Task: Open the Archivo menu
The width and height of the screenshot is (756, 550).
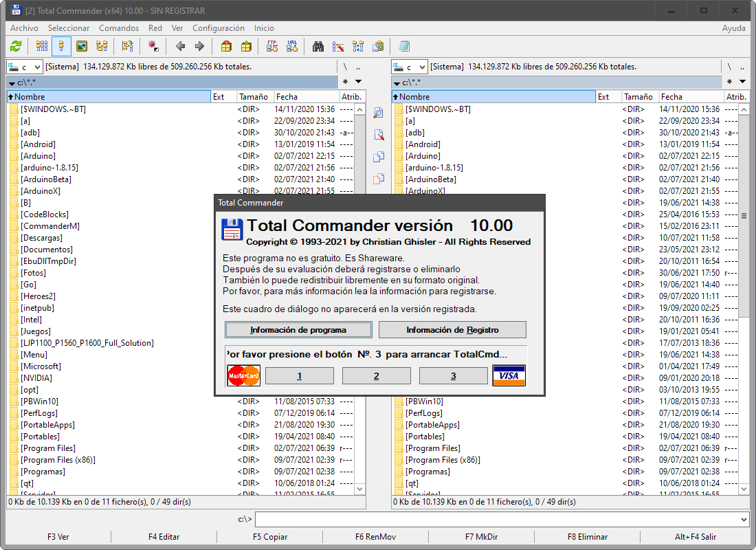Action: (x=24, y=28)
